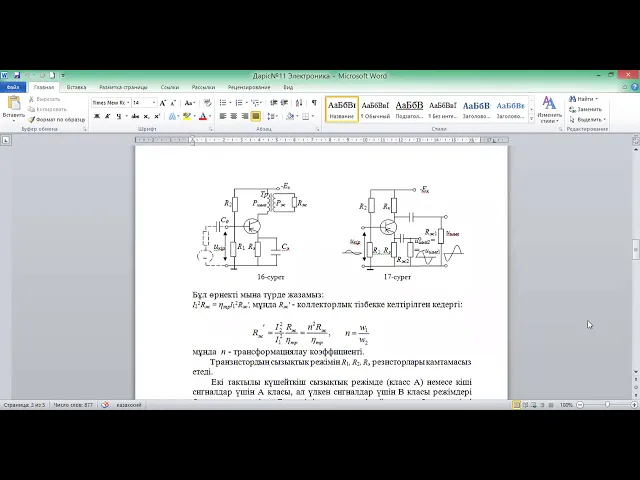This screenshot has width=640, height=480.
Task: Click the ruler tab selector box
Action: click(6, 140)
